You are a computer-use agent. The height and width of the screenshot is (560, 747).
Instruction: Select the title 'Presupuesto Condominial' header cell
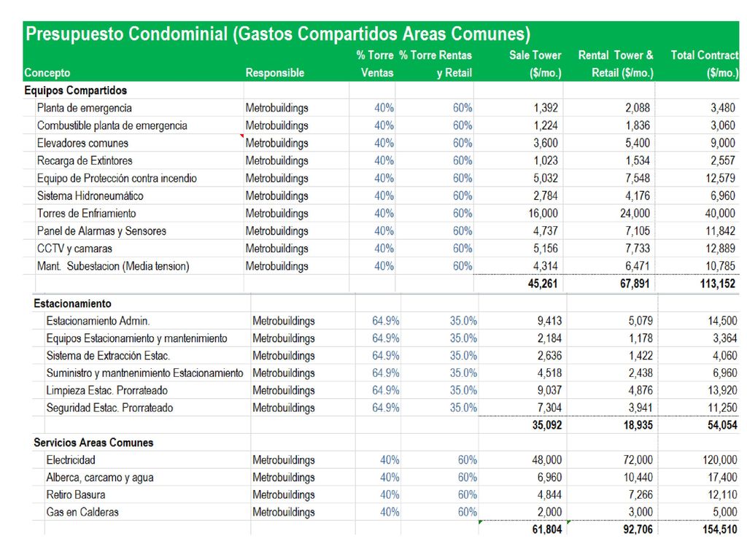pyautogui.click(x=278, y=34)
